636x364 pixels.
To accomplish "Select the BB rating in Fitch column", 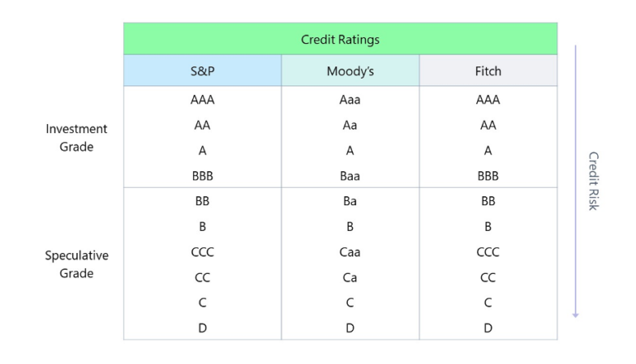I will (488, 201).
